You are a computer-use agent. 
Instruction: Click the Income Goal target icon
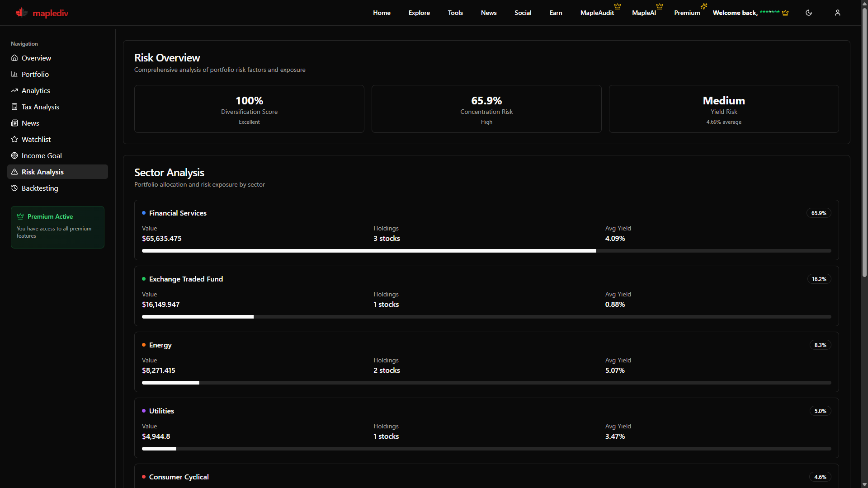click(x=14, y=155)
